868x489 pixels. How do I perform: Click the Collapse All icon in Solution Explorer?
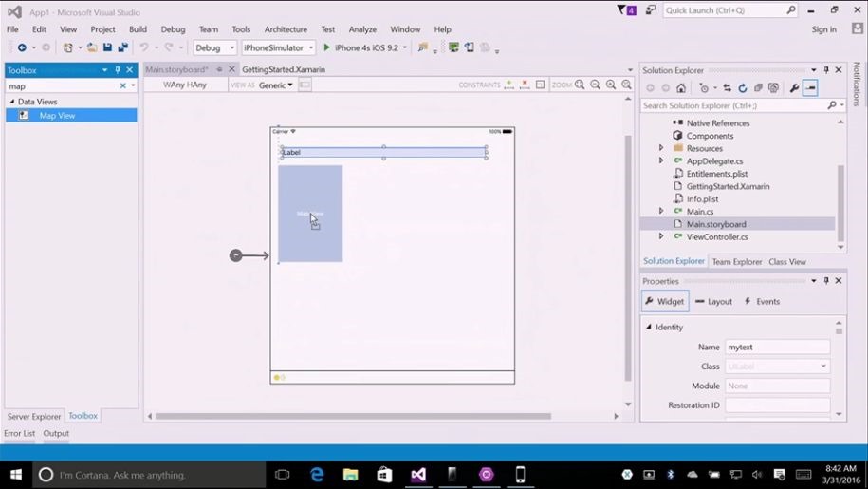758,88
